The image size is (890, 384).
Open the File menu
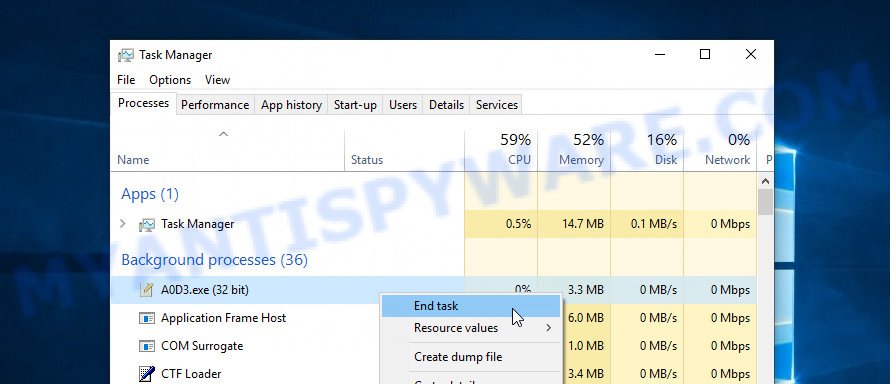(126, 80)
